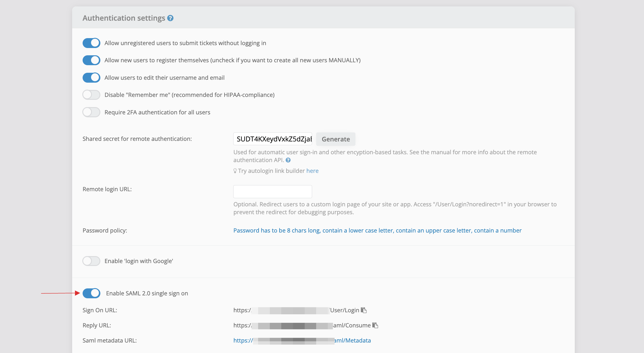Open help icon next to Authentication settings
Screen dimensions: 644x353
pyautogui.click(x=170, y=18)
